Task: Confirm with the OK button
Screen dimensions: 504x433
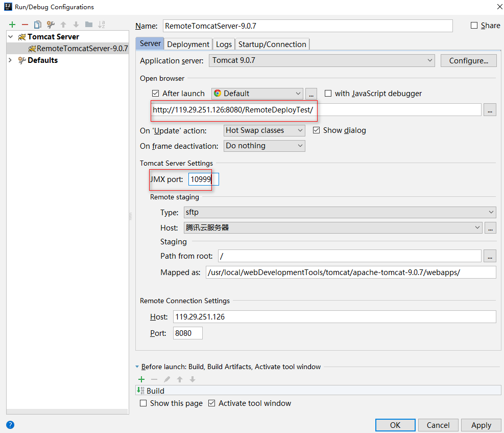Action: [x=395, y=425]
